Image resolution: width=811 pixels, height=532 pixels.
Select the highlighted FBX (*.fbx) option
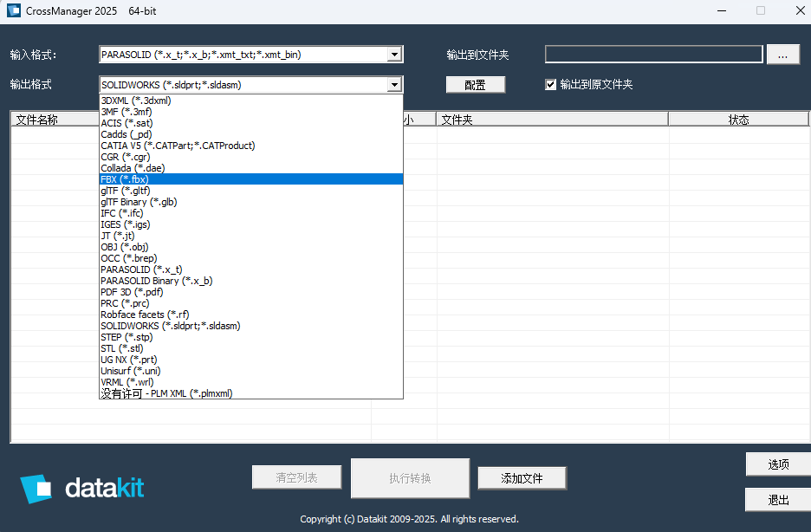tap(251, 179)
